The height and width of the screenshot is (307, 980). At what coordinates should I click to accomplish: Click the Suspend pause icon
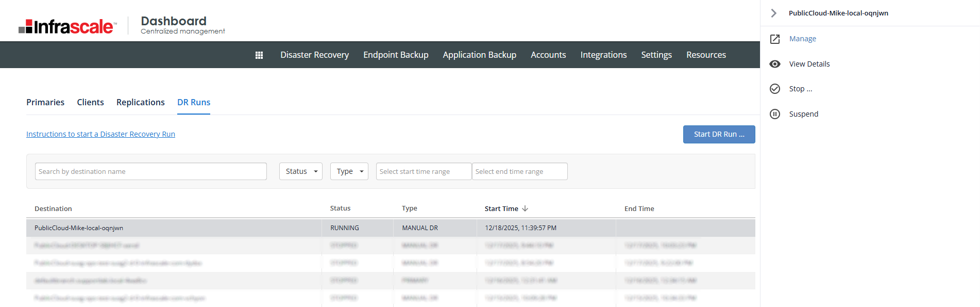click(775, 114)
